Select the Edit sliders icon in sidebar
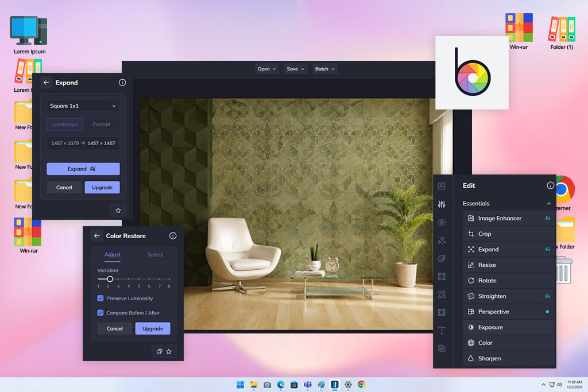Image resolution: width=588 pixels, height=392 pixels. [x=442, y=204]
